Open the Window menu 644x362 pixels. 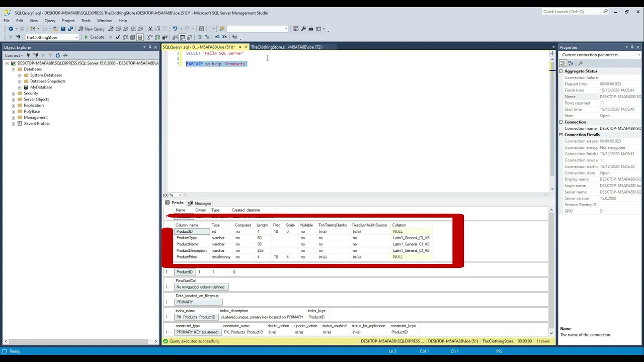pyautogui.click(x=104, y=21)
